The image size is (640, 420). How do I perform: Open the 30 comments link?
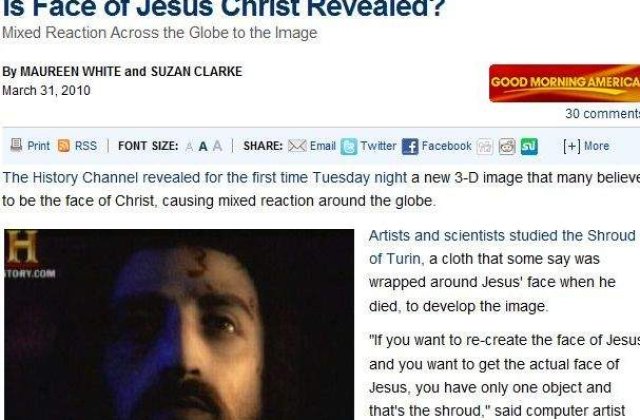(602, 113)
